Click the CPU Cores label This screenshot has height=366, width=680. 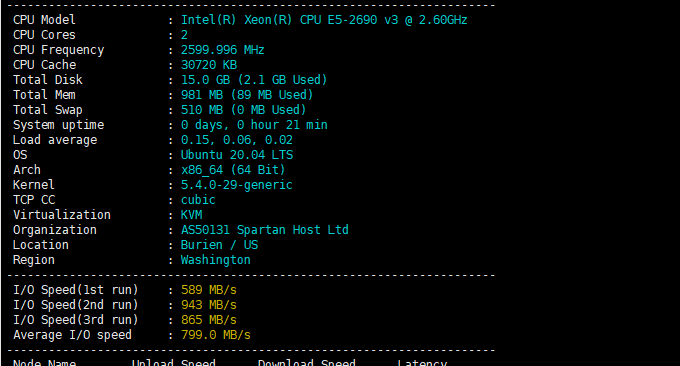pos(44,35)
